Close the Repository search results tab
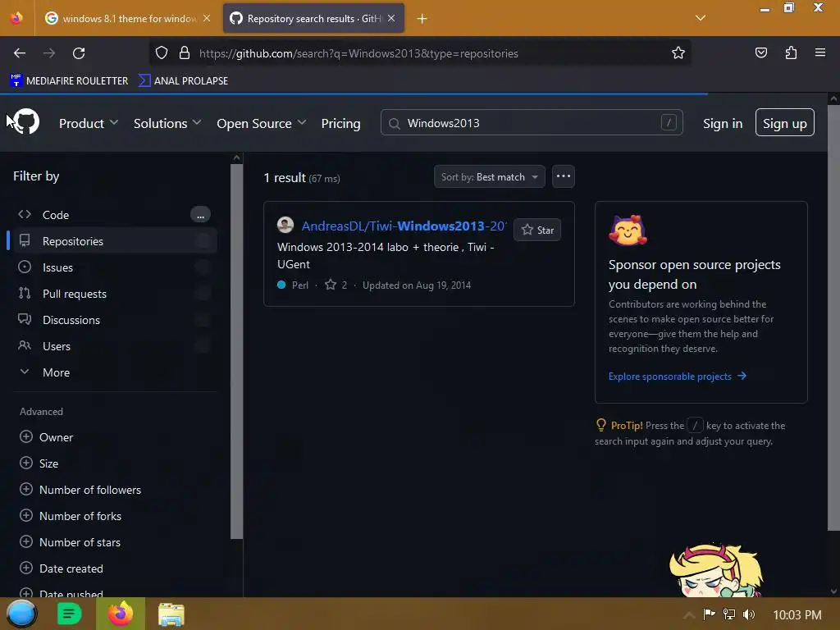 (391, 19)
